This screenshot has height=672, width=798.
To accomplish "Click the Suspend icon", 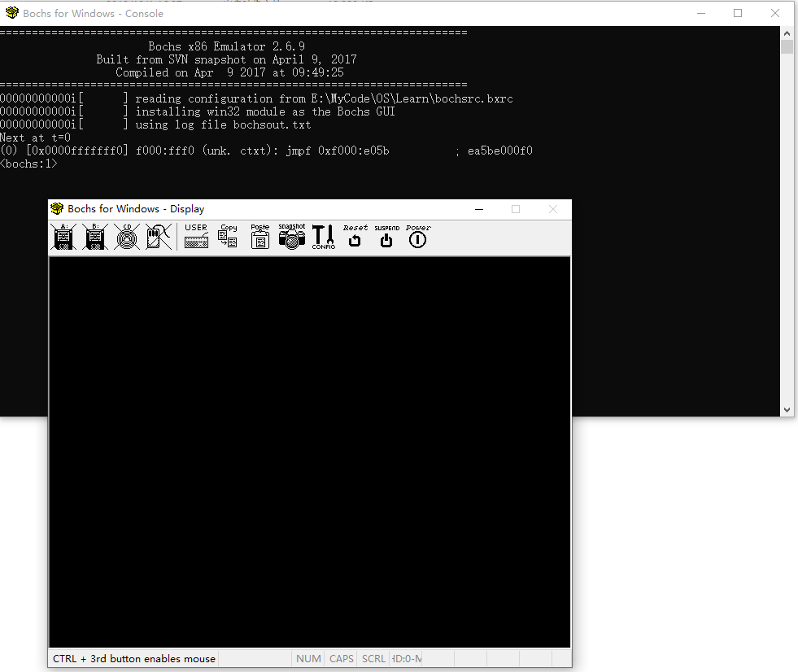I will point(386,236).
